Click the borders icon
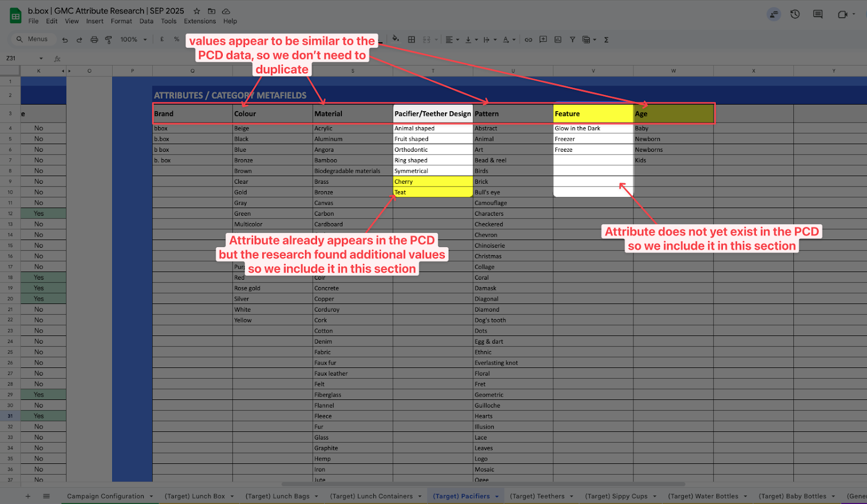Image resolution: width=867 pixels, height=504 pixels. coord(412,40)
